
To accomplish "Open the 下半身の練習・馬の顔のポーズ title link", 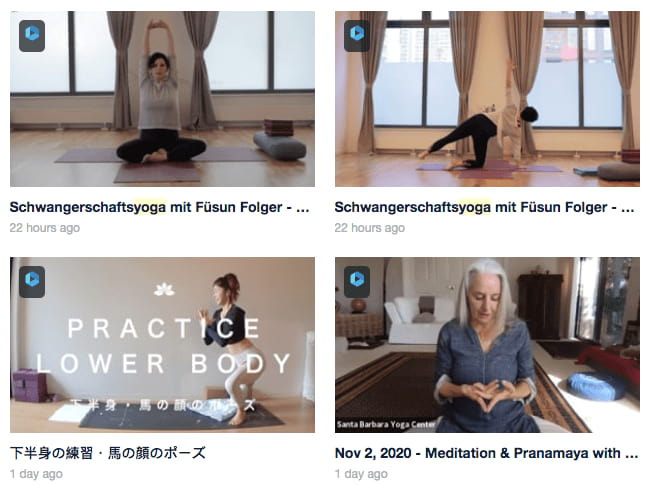I will (108, 453).
